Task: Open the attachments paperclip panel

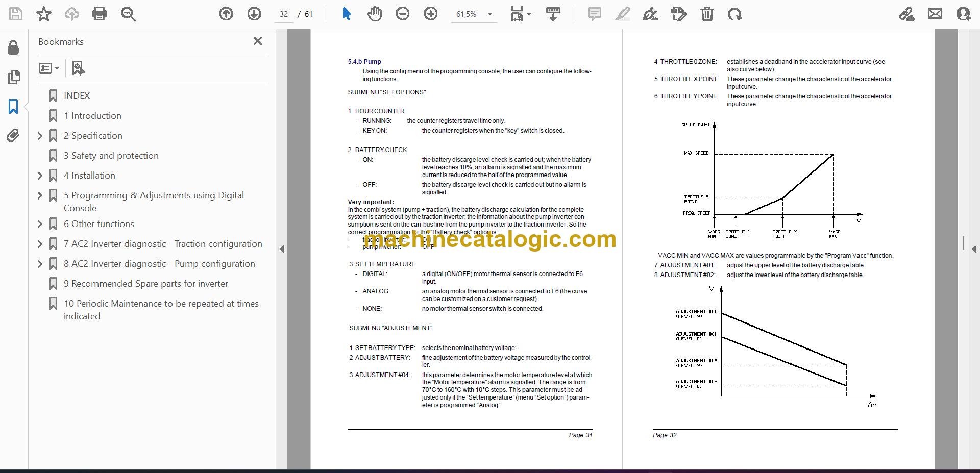Action: (13, 136)
